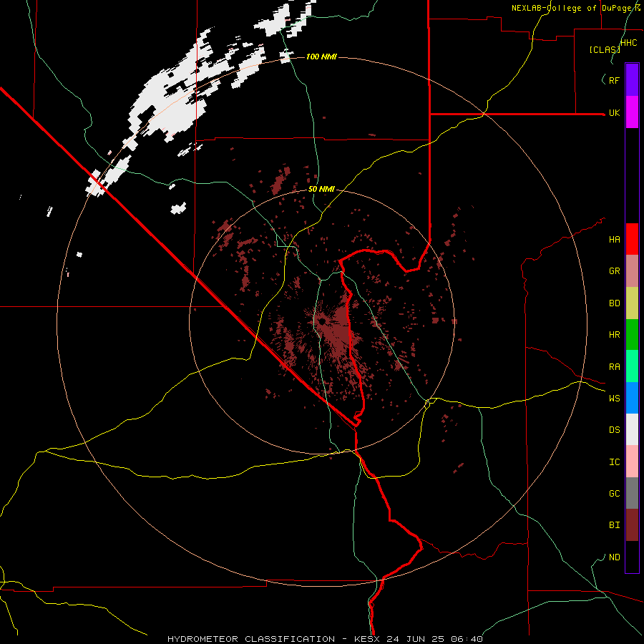Click the NEXLAB-College of DuPage text
644x644 pixels.
pos(573,8)
